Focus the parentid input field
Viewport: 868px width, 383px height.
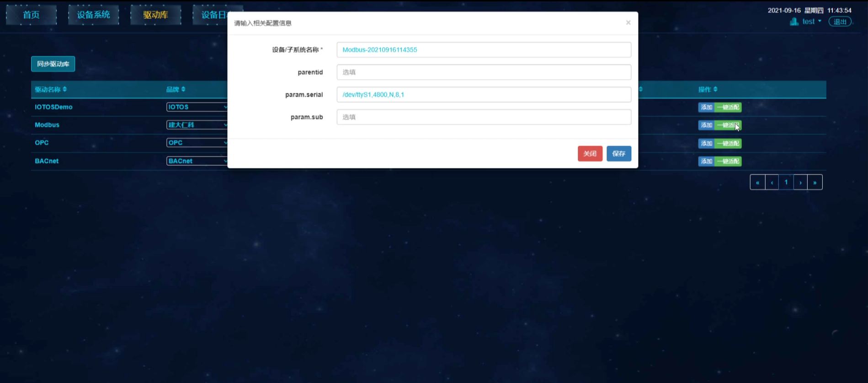[x=484, y=72]
